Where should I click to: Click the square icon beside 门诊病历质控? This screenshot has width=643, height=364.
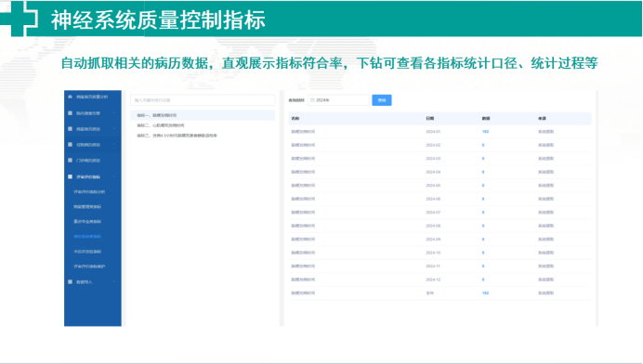tap(70, 161)
